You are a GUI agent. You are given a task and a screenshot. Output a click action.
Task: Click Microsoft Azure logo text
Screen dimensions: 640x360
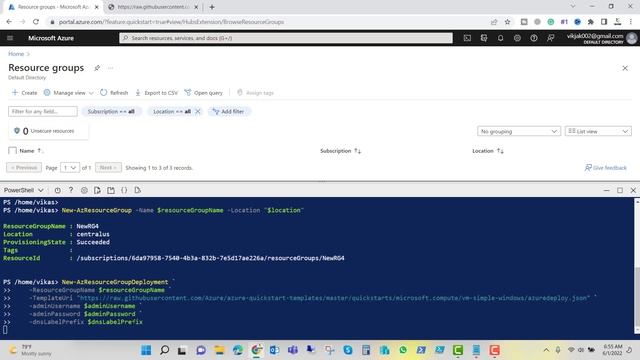coord(51,38)
